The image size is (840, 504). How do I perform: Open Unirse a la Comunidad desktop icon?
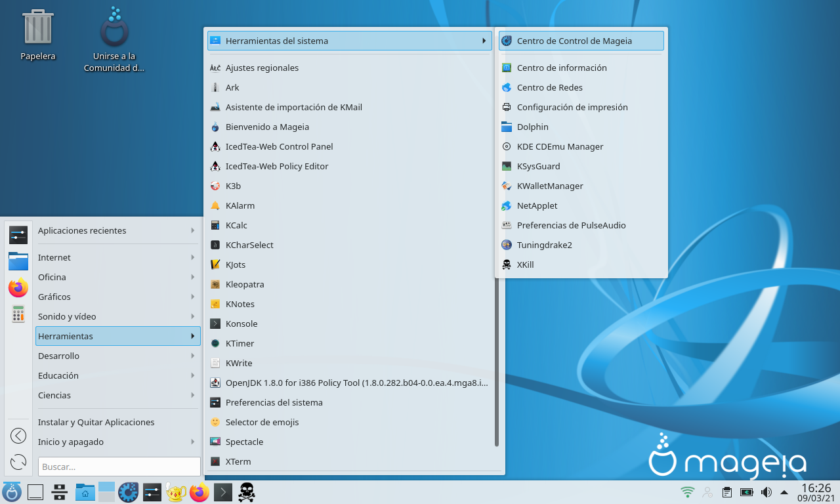coord(114,39)
